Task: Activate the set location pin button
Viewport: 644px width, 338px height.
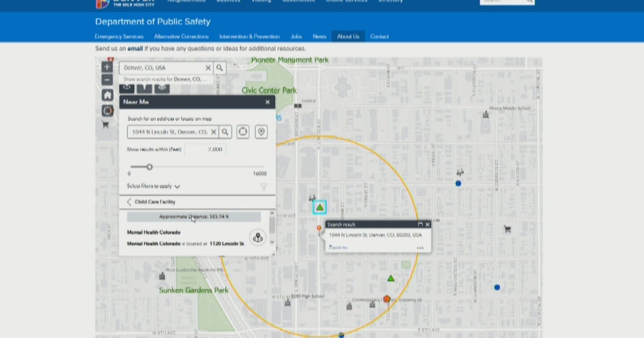Action: [261, 132]
